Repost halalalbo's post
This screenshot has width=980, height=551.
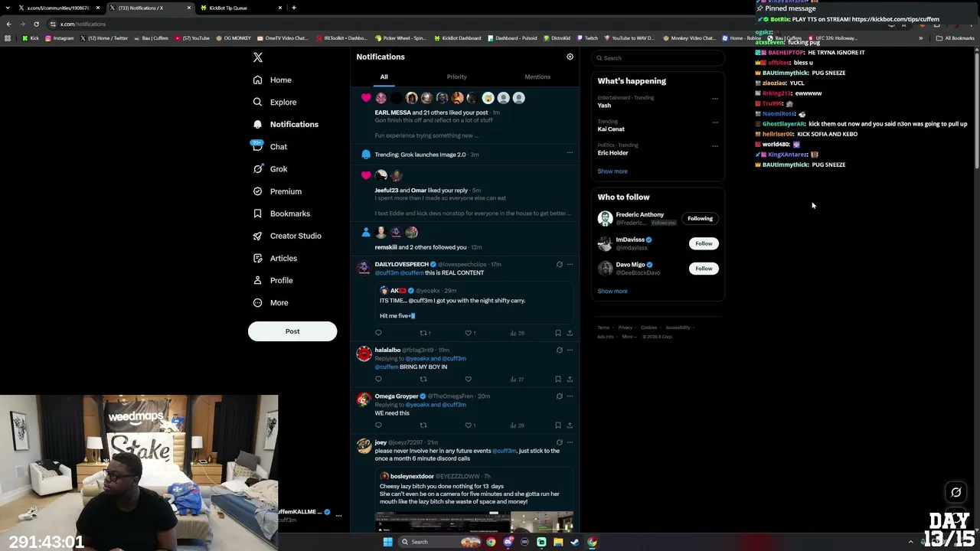(423, 379)
